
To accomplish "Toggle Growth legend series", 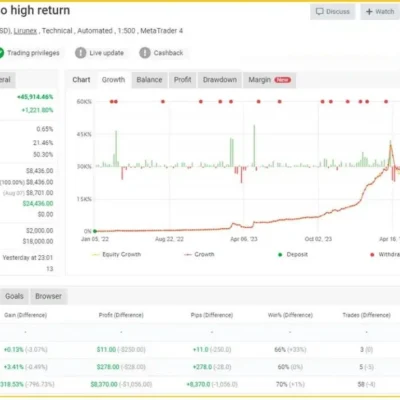I will (199, 254).
